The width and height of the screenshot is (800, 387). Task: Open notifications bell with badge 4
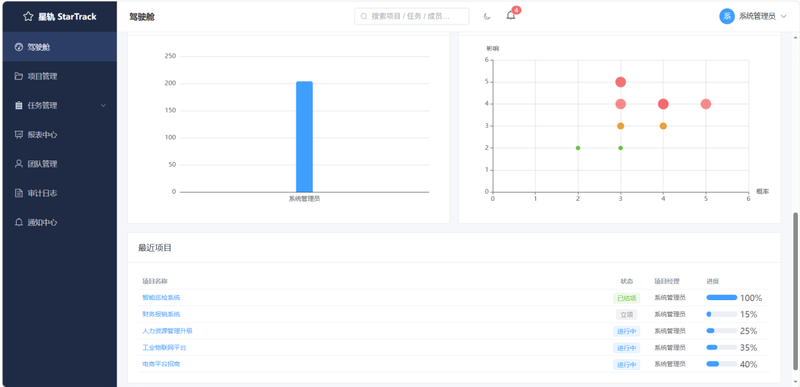pyautogui.click(x=511, y=15)
